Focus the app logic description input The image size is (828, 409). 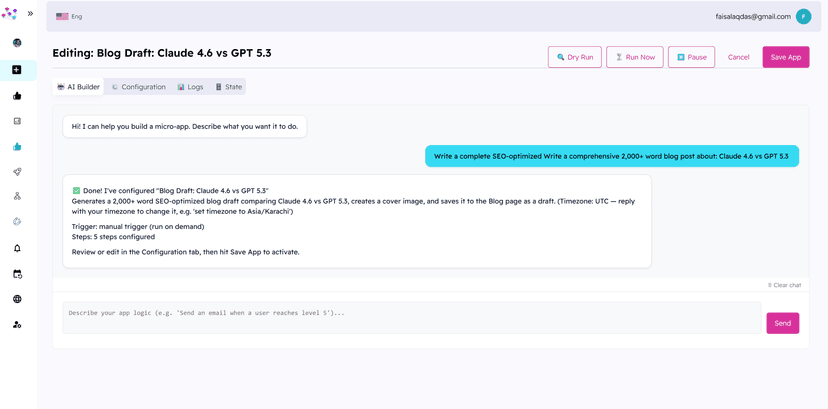click(412, 318)
